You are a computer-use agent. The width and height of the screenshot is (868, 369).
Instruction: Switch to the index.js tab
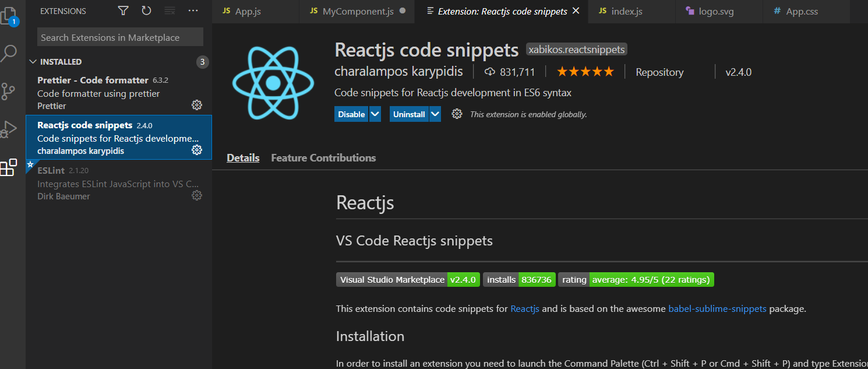coord(631,12)
